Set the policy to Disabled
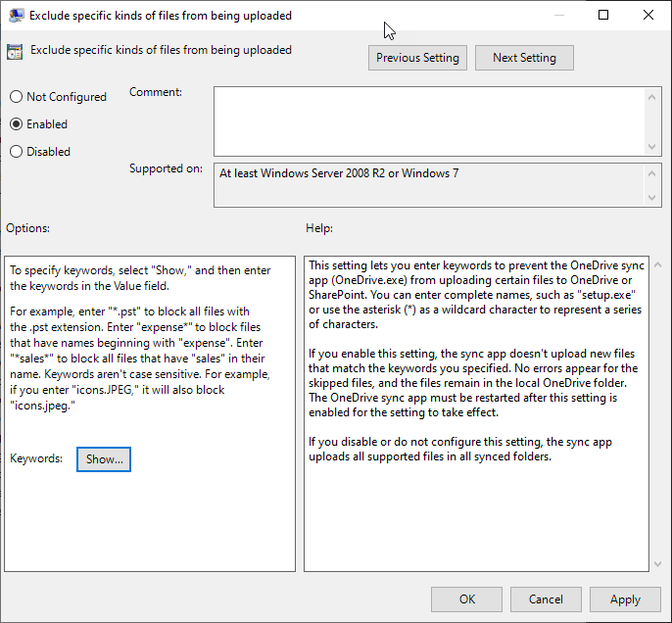The width and height of the screenshot is (672, 623). click(x=16, y=152)
